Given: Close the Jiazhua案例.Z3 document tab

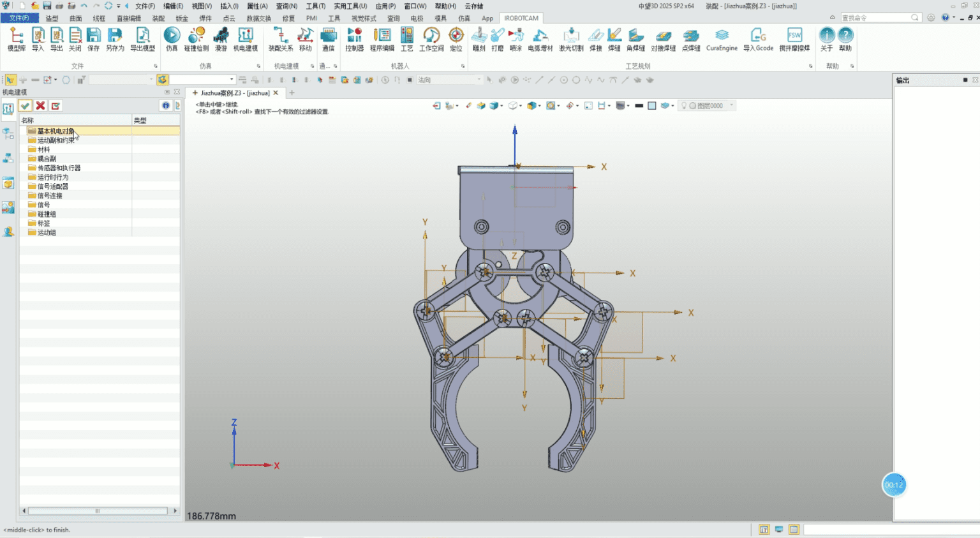Looking at the screenshot, I should [276, 93].
